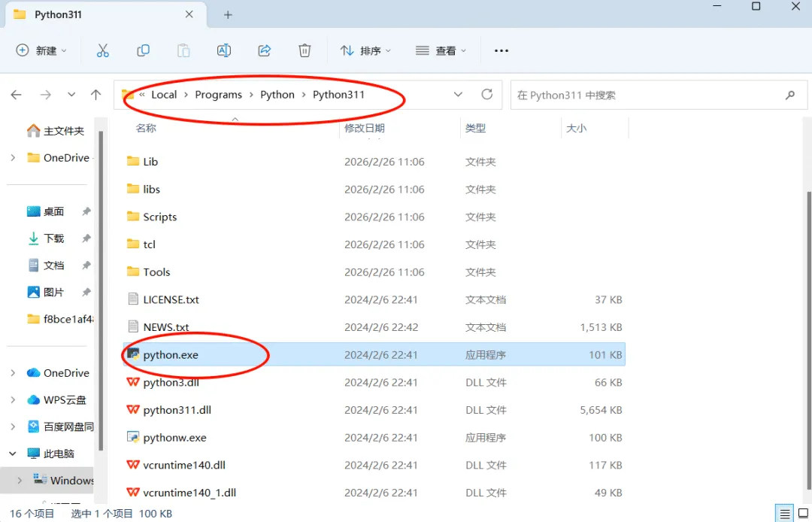Close the Python311 tab
Viewport: 812px width, 522px height.
click(189, 14)
